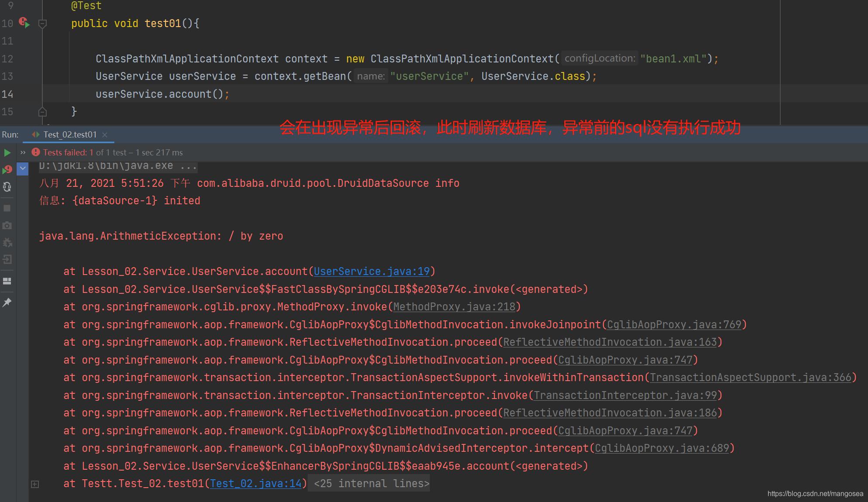
Task: Click 'java.lang.ArithmeticException: / by zero' line
Action: tap(161, 236)
